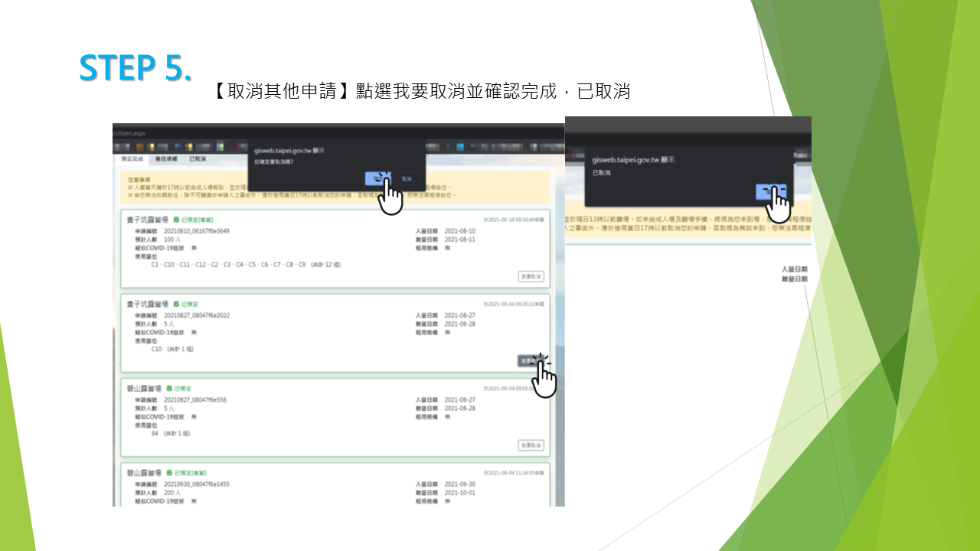Open the 預定完成 tab
980x551 pixels.
pyautogui.click(x=132, y=159)
